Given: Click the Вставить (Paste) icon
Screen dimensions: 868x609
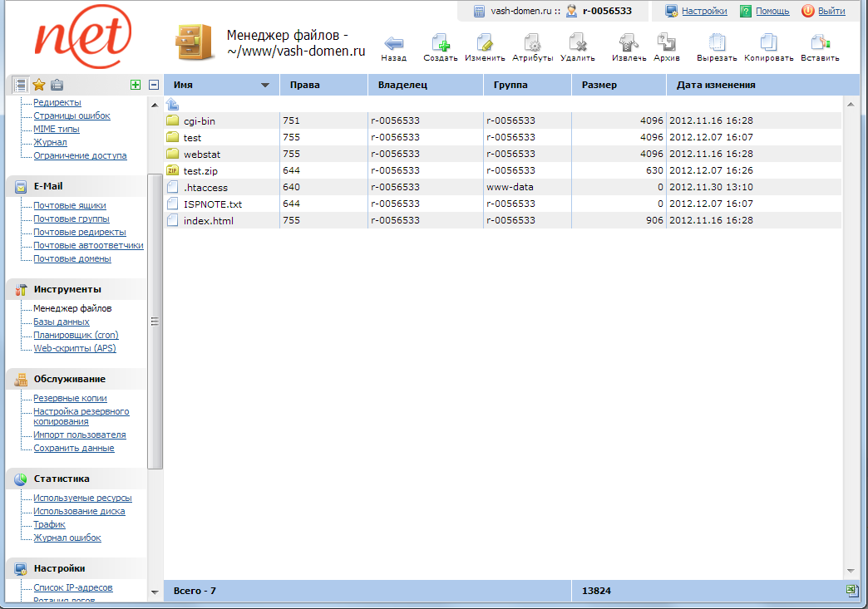Looking at the screenshot, I should (x=820, y=44).
